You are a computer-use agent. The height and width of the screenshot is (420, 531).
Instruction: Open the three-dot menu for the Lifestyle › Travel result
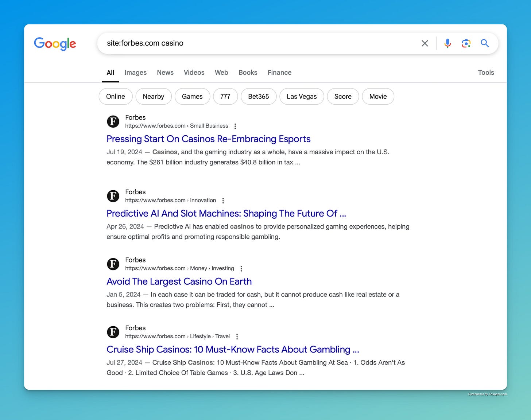[237, 337]
